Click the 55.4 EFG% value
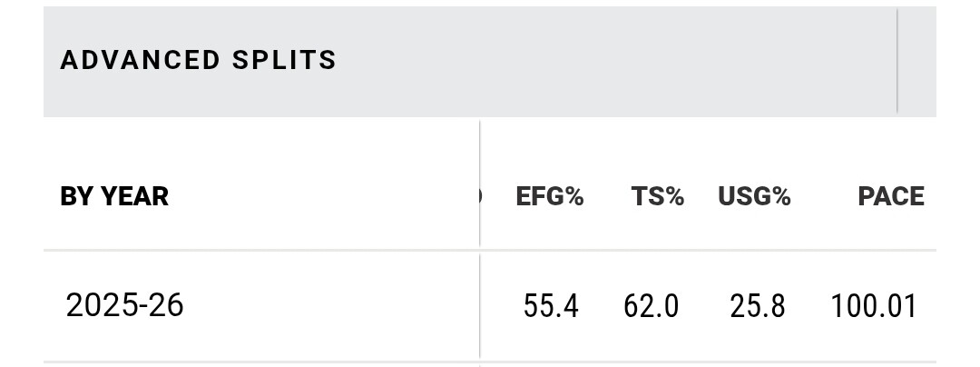The image size is (980, 367). (x=550, y=306)
